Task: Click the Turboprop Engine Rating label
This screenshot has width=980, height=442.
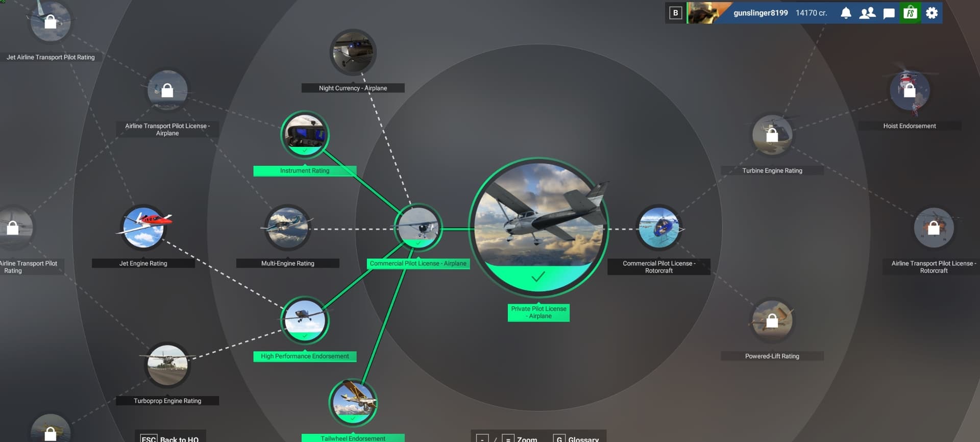Action: pyautogui.click(x=167, y=401)
